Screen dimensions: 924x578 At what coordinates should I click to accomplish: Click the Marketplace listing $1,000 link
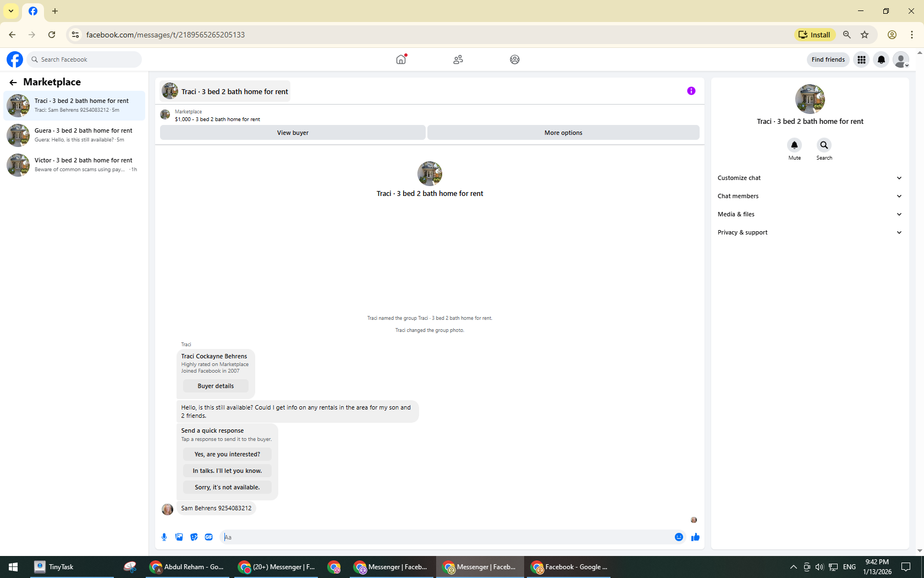[x=217, y=119]
